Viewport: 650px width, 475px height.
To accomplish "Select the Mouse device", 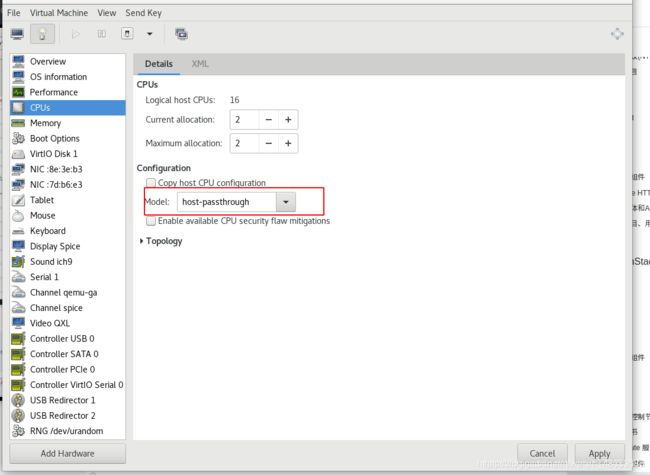I will pos(68,216).
